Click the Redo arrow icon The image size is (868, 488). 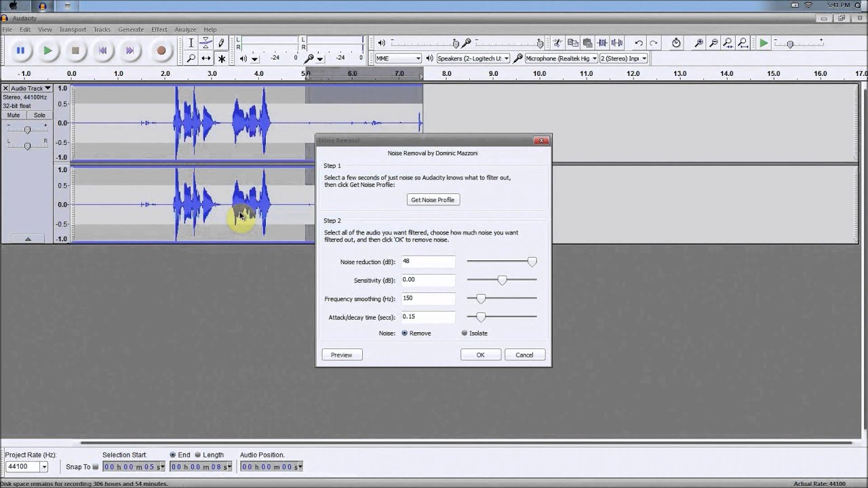[x=654, y=43]
